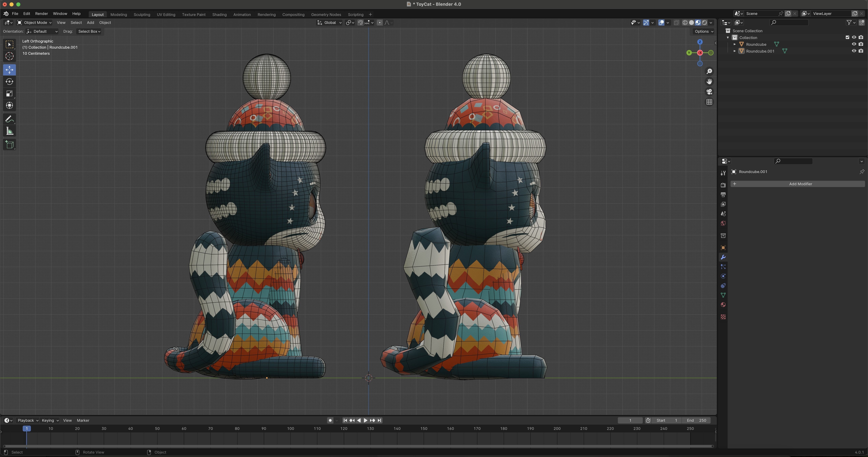The image size is (868, 457).
Task: Click the Add Modifier button
Action: point(797,184)
